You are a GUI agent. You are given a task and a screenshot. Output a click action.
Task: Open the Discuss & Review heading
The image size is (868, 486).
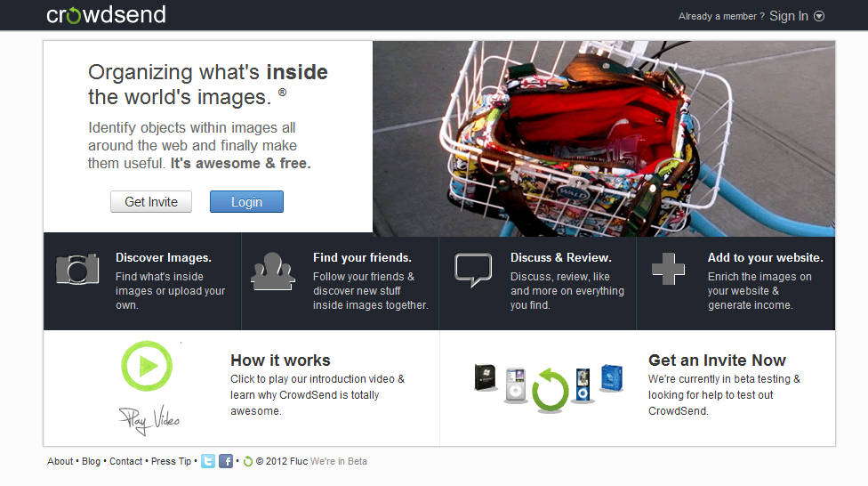point(561,257)
